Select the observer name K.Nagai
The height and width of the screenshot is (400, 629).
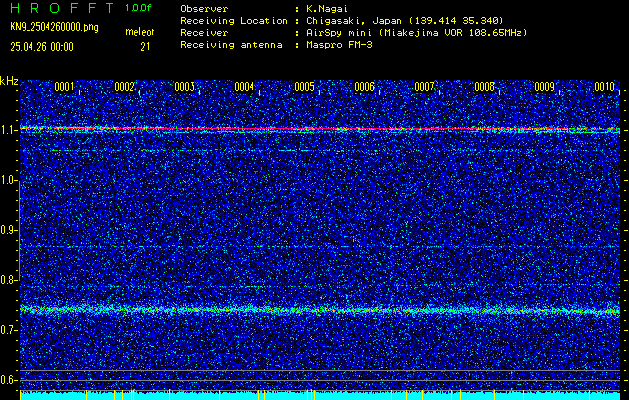[x=327, y=8]
